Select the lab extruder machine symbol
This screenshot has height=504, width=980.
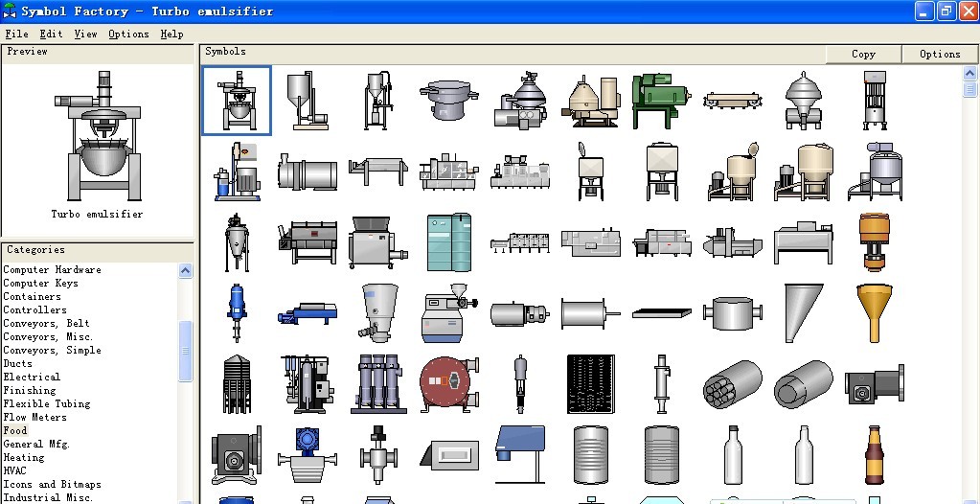pyautogui.click(x=448, y=312)
